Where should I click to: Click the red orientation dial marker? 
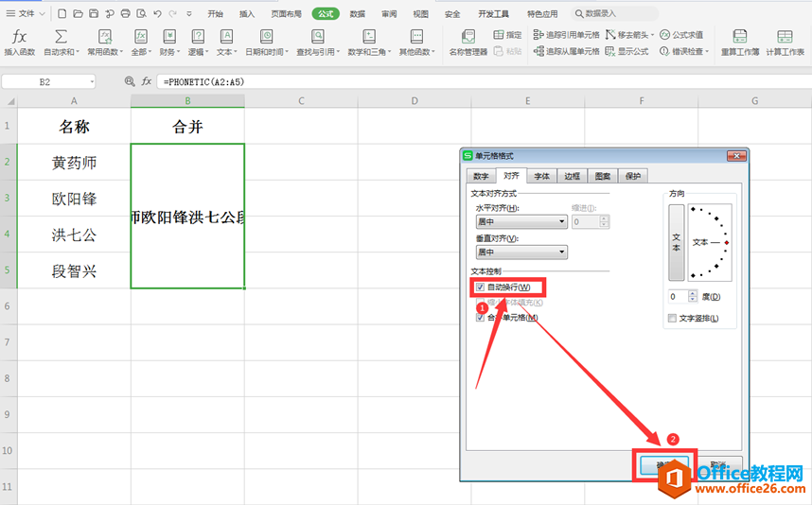[726, 243]
